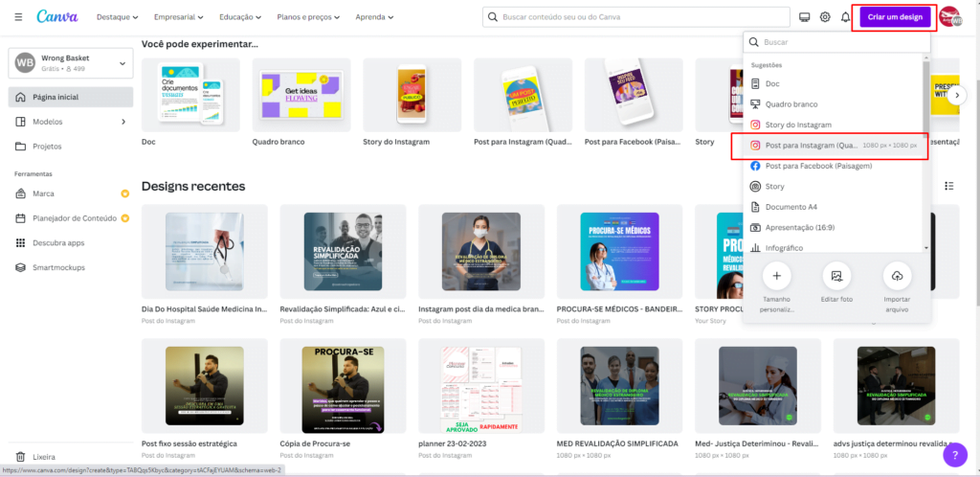The width and height of the screenshot is (980, 477).
Task: Expand the Modelos submenu arrow
Action: coord(123,122)
